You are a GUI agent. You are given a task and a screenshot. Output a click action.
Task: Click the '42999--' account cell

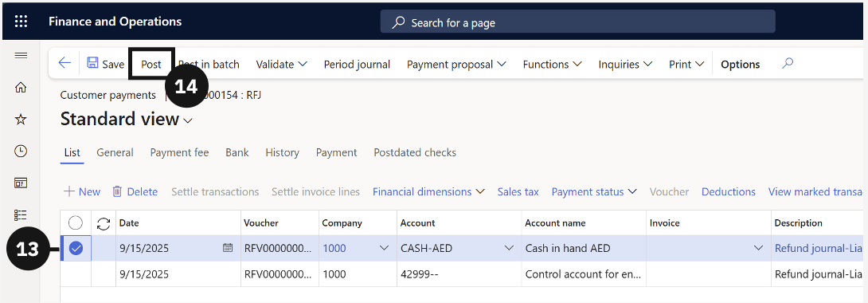point(459,274)
